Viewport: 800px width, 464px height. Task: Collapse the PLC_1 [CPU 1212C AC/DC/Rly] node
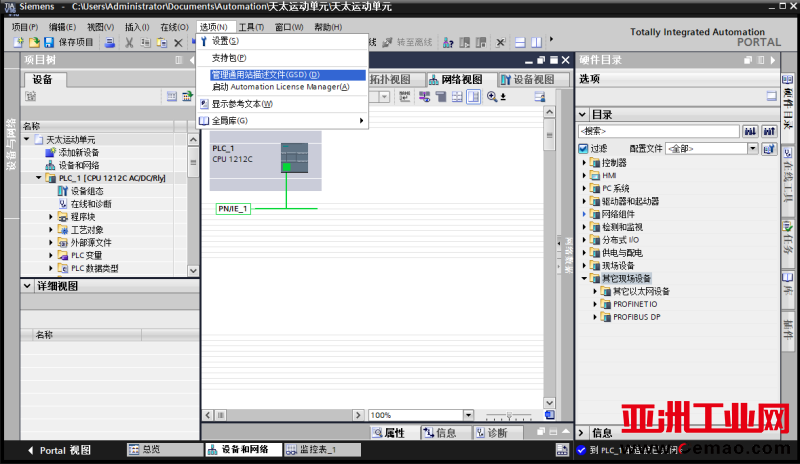[x=39, y=178]
